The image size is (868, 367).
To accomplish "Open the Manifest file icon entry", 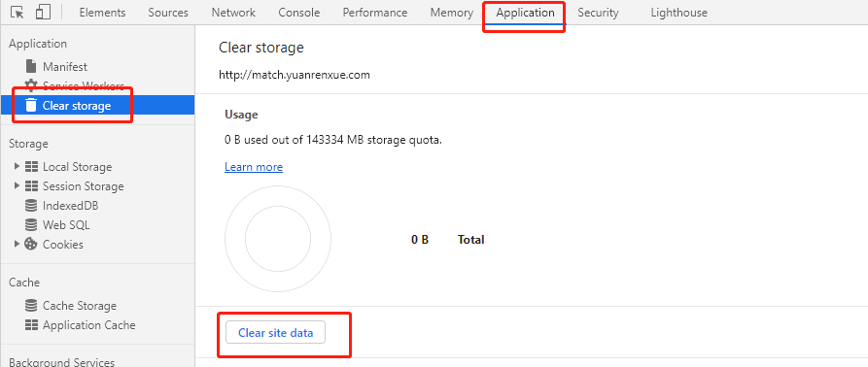I will [x=31, y=66].
